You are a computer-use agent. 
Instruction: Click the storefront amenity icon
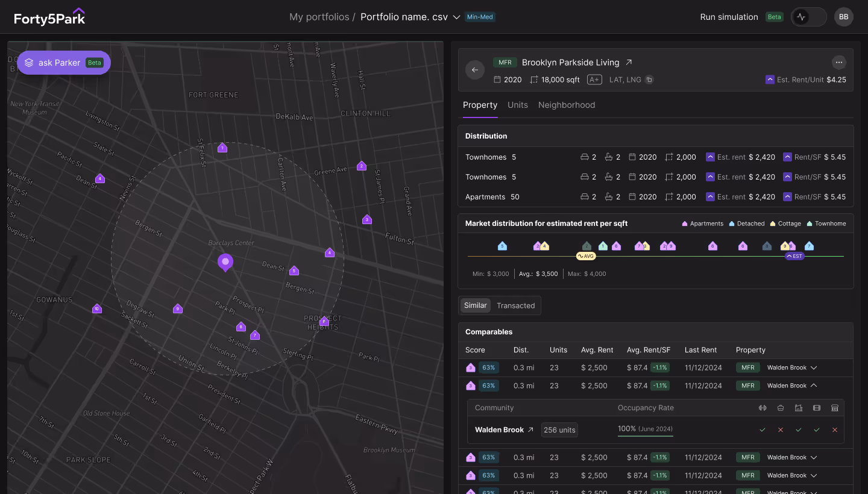click(x=835, y=408)
